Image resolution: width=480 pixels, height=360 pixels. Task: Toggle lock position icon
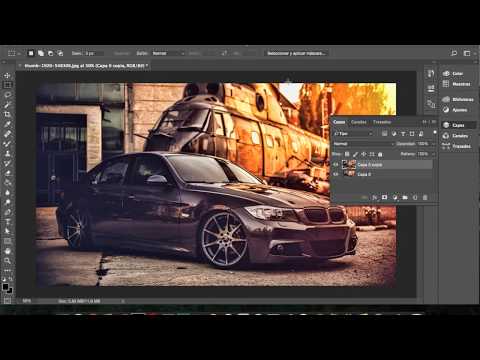click(x=363, y=154)
